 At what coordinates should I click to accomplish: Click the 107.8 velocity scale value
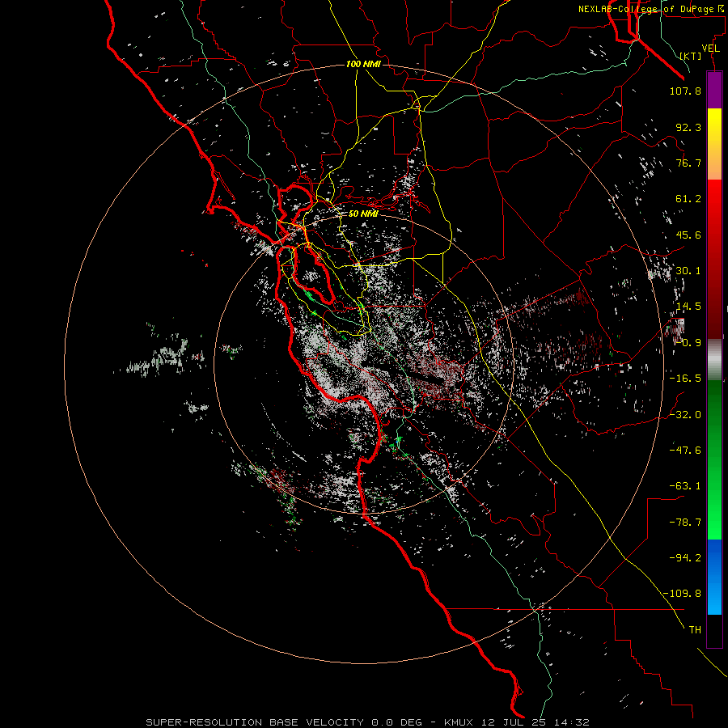click(x=685, y=91)
